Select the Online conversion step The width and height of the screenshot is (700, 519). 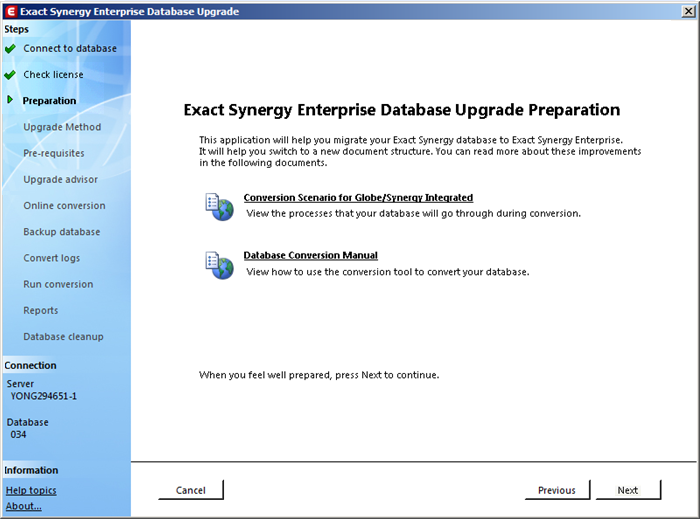point(64,206)
